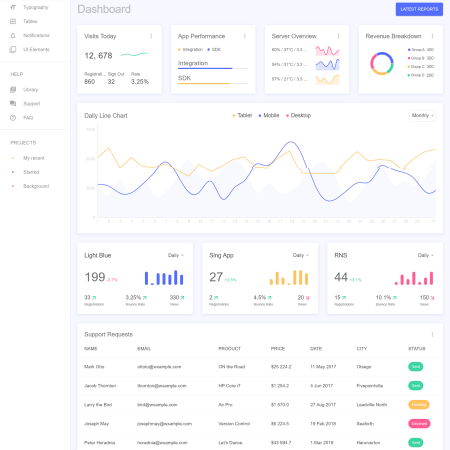450x450 pixels.
Task: Click the product cell Version Control
Action: click(x=234, y=424)
